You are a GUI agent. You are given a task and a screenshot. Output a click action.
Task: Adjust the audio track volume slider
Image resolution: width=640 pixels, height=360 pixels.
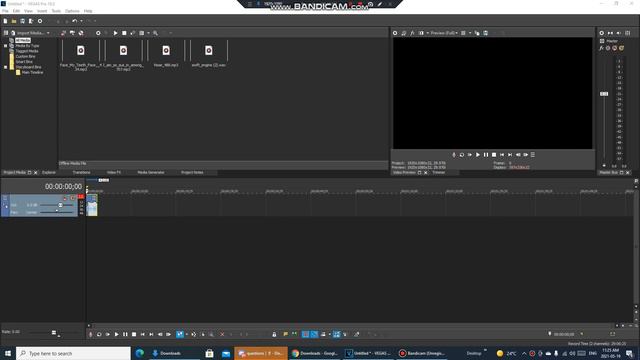tap(60, 205)
